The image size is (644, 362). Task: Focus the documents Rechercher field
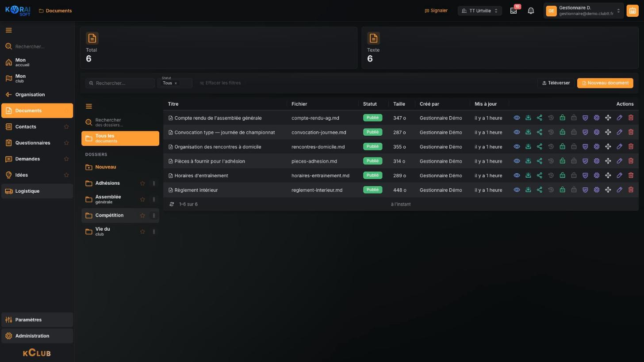120,83
